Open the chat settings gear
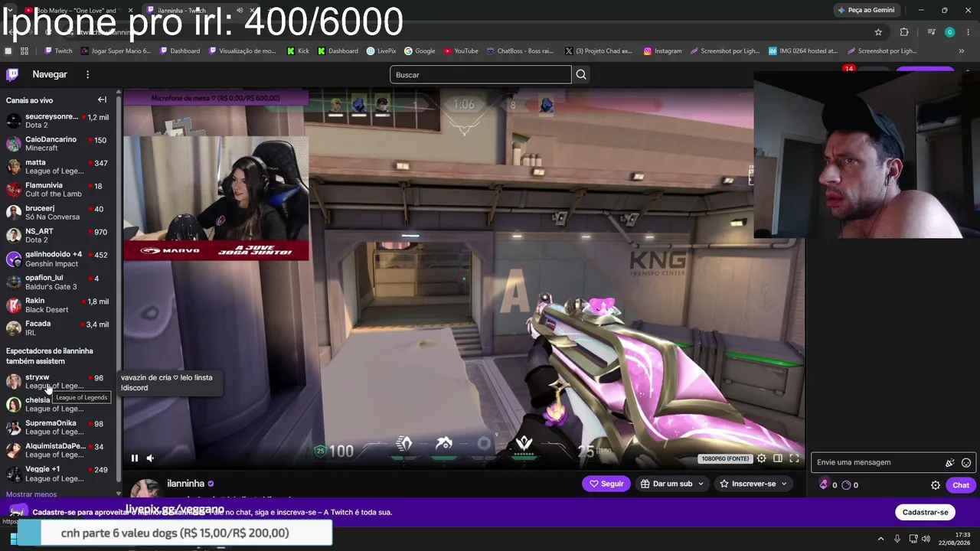 [935, 485]
